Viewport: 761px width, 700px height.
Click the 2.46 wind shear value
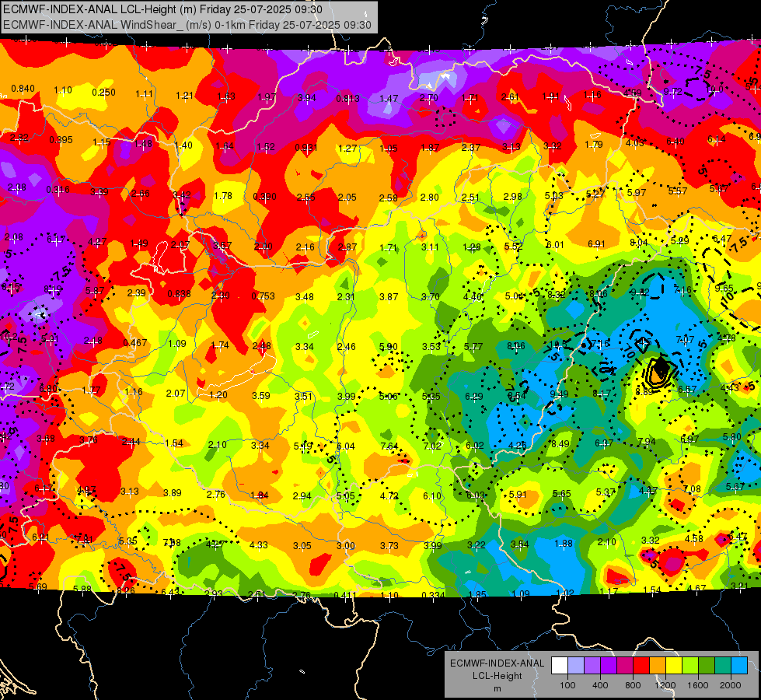[x=347, y=346]
